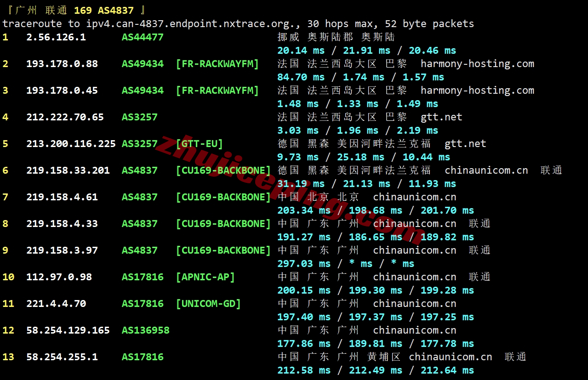Click the latency value 197.25 ms
The width and height of the screenshot is (588, 380).
(x=447, y=317)
